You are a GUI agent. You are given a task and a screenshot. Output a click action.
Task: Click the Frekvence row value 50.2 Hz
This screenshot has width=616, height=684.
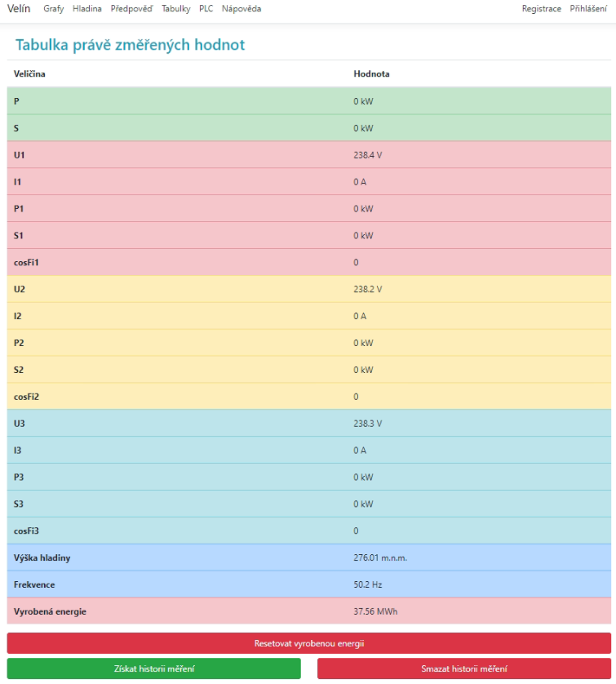(x=368, y=585)
